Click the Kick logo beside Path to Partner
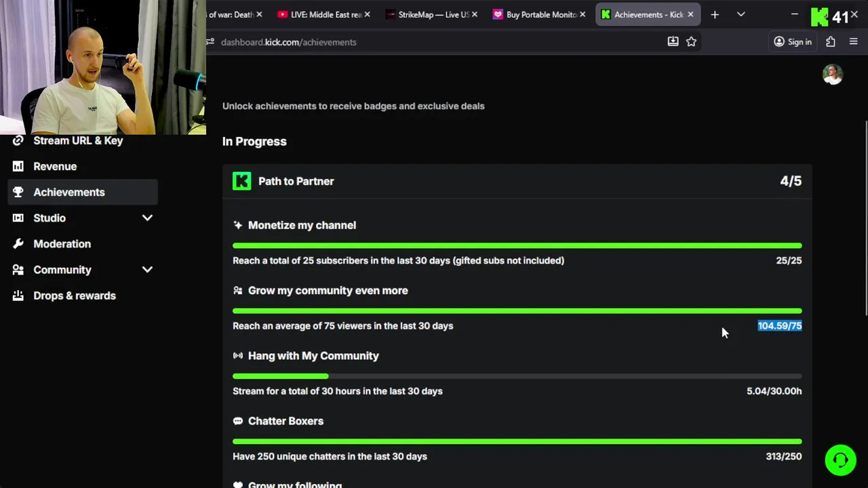This screenshot has height=488, width=868. (x=241, y=181)
